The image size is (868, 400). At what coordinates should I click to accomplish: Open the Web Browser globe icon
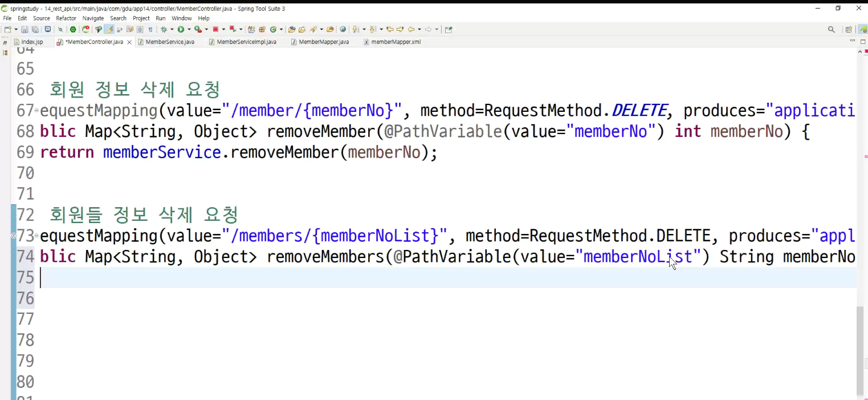click(343, 29)
